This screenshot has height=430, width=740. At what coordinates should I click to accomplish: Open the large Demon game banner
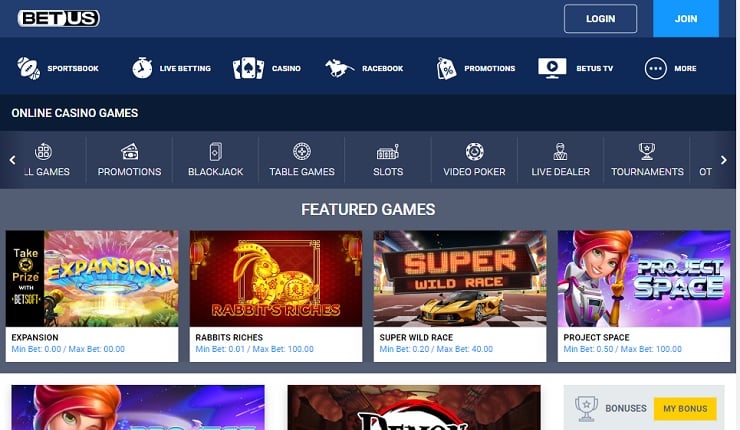pyautogui.click(x=414, y=407)
